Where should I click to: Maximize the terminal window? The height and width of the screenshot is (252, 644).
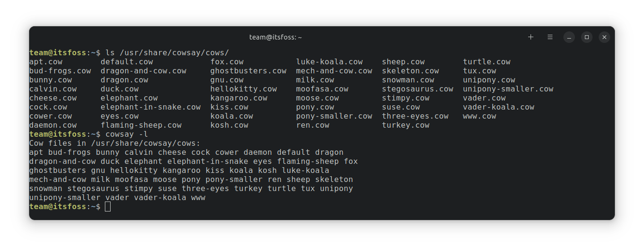pyautogui.click(x=587, y=37)
